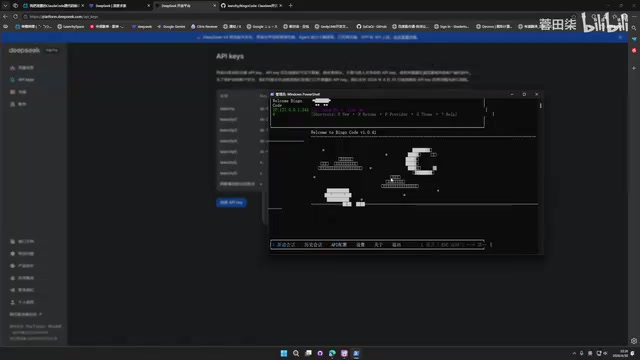Select API配置 in Bingo Code menu

coord(339,245)
